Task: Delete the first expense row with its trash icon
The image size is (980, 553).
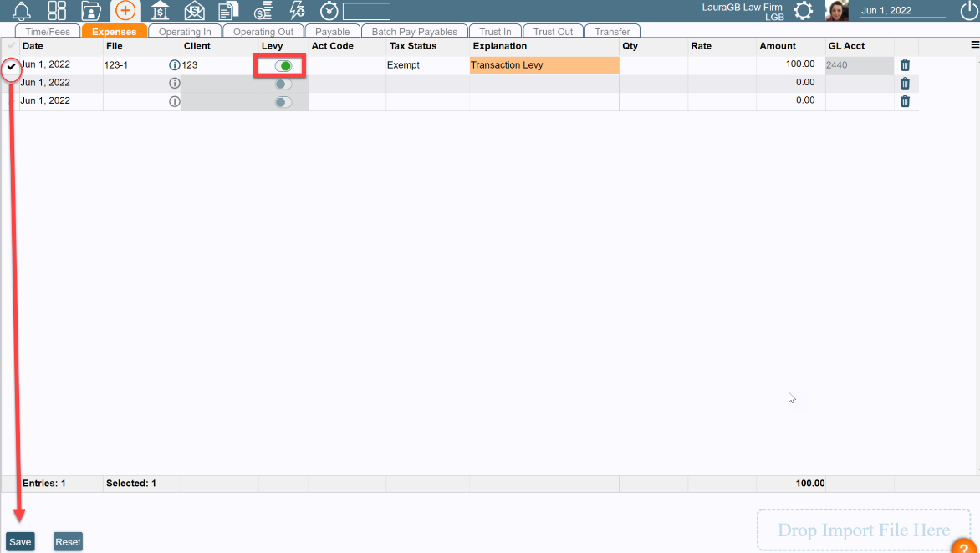Action: 904,64
